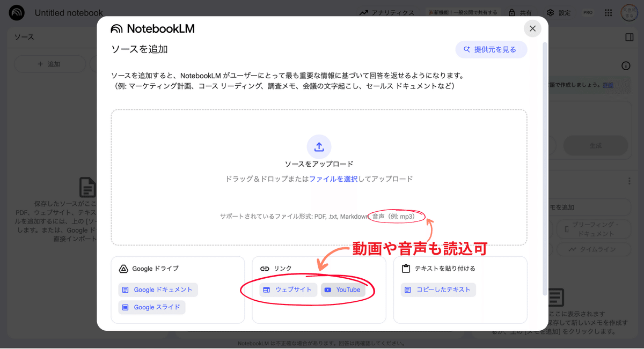Click the 提供元を見る button

point(491,49)
